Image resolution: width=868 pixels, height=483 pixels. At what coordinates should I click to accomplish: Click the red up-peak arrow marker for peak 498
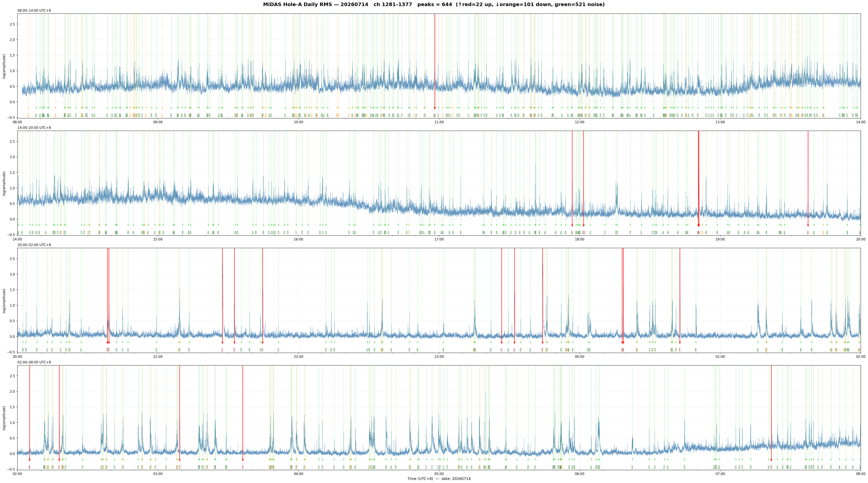(30, 459)
